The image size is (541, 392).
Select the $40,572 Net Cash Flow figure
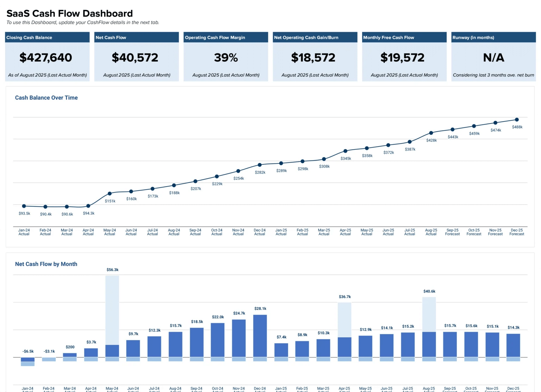[135, 57]
